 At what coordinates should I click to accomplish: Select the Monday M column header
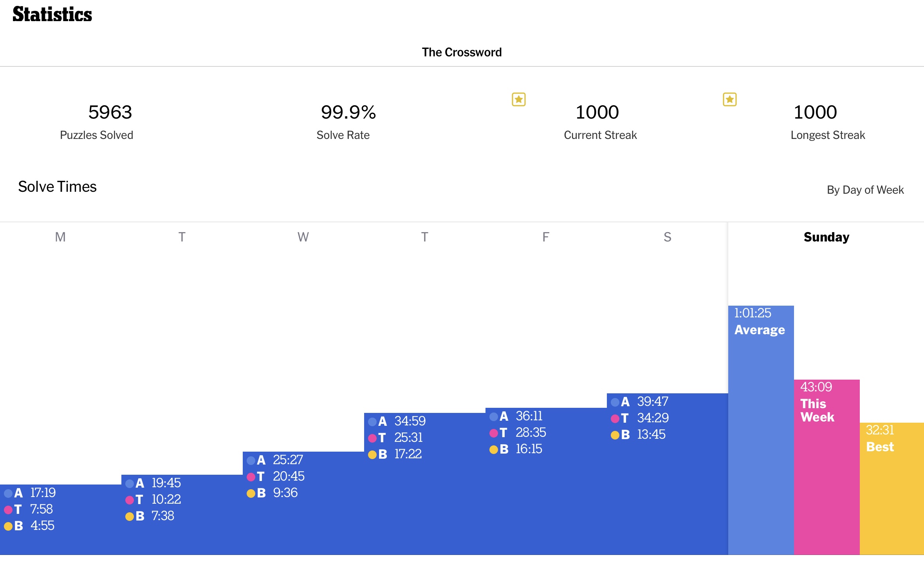click(60, 237)
